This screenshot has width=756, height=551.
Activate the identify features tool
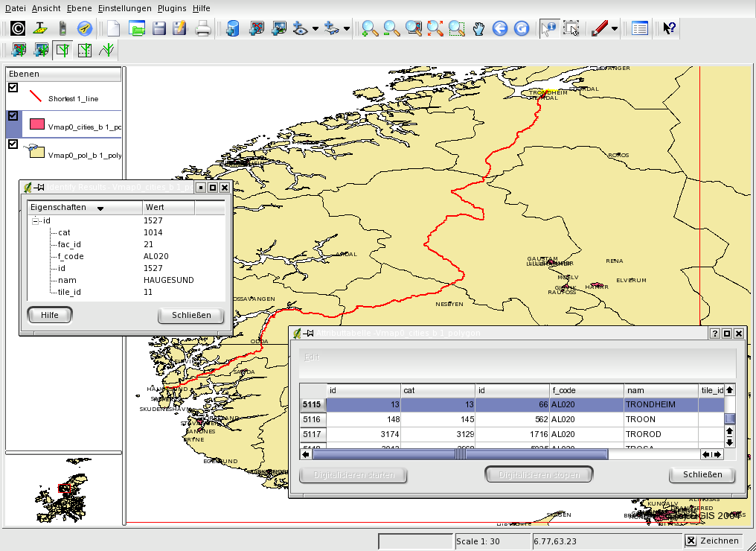[x=548, y=29]
